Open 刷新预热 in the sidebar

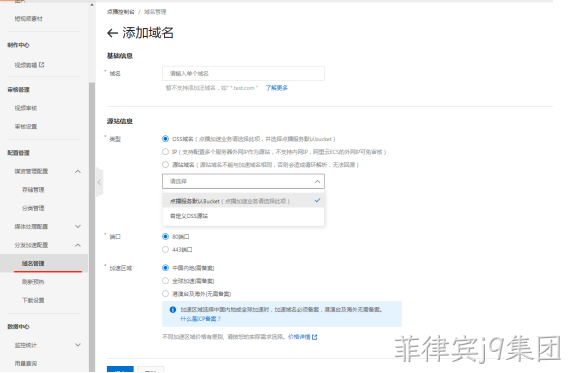point(33,282)
